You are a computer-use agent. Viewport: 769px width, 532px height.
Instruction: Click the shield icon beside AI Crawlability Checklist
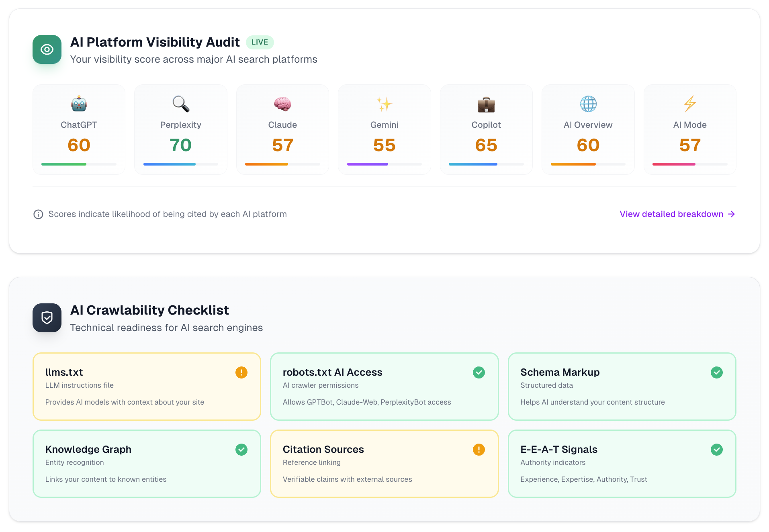coord(47,317)
